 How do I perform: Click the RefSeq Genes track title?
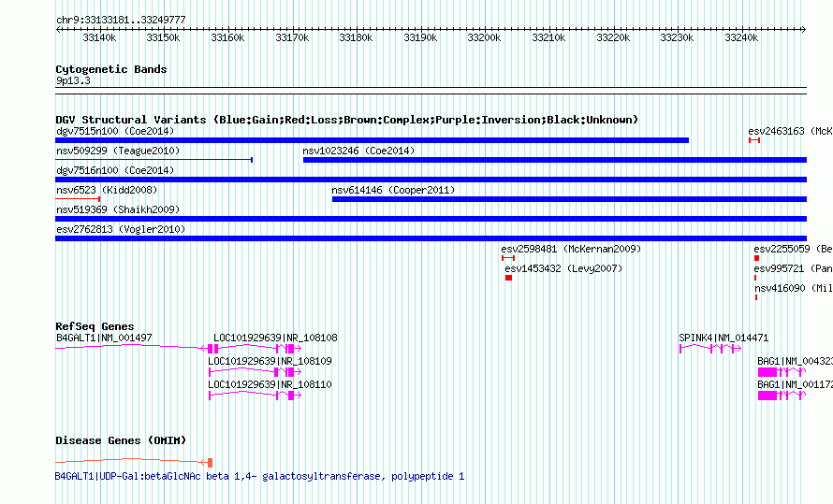pos(95,326)
